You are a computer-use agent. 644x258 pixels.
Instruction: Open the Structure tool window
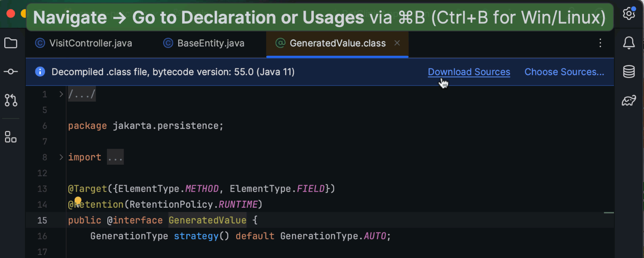(11, 137)
